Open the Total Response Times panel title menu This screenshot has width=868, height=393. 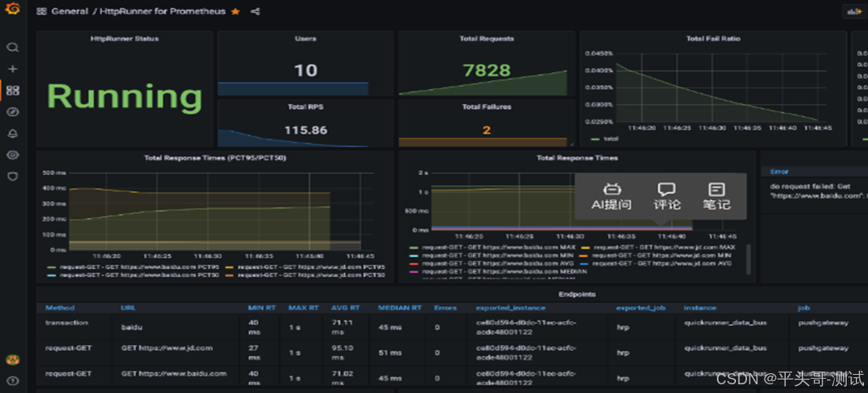[577, 158]
